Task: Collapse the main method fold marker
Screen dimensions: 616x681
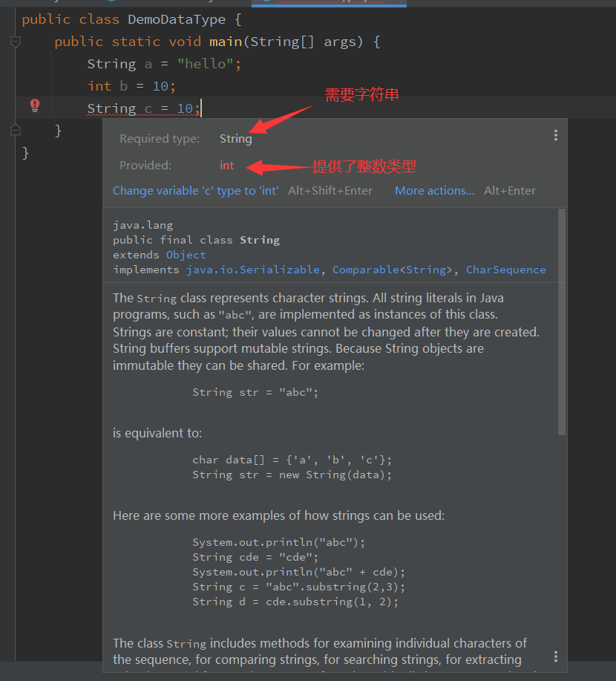Action: [15, 42]
